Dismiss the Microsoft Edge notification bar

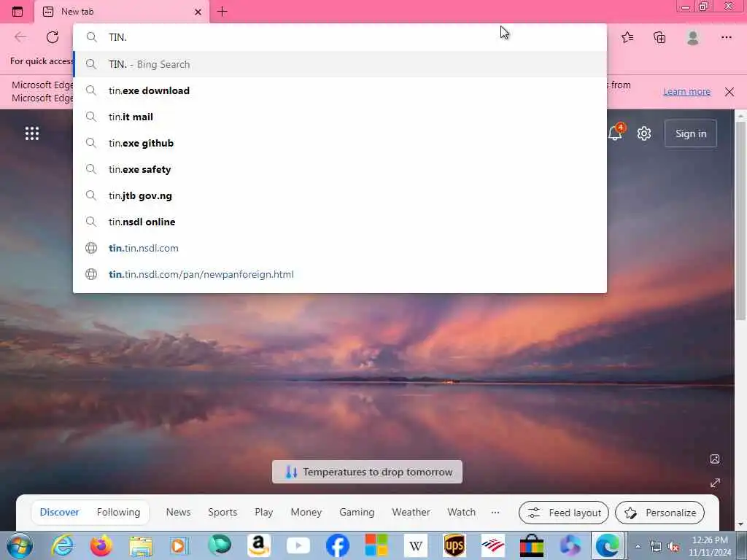point(729,92)
